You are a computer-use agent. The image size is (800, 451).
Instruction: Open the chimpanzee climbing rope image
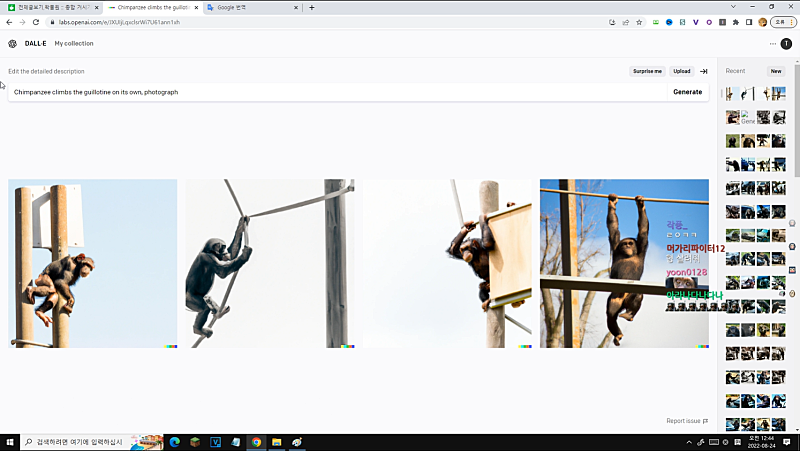click(x=269, y=263)
